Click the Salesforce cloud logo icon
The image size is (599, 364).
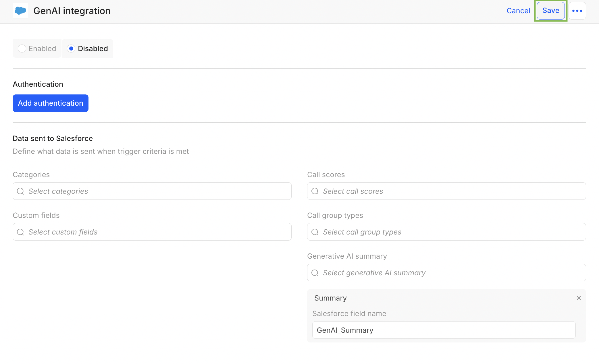(20, 11)
